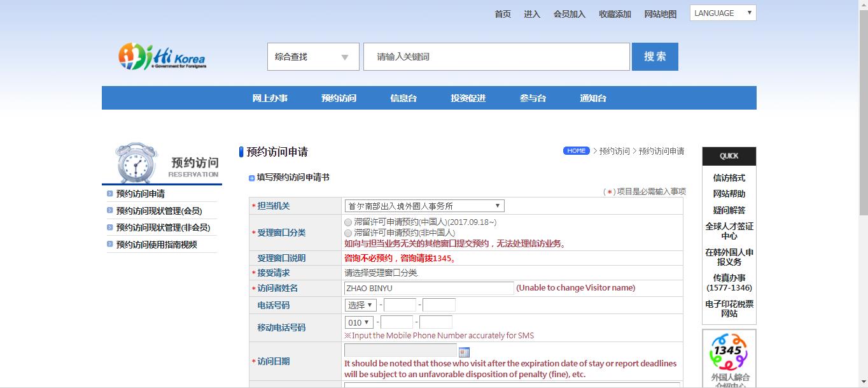Open the 信息台 menu item

pos(403,97)
